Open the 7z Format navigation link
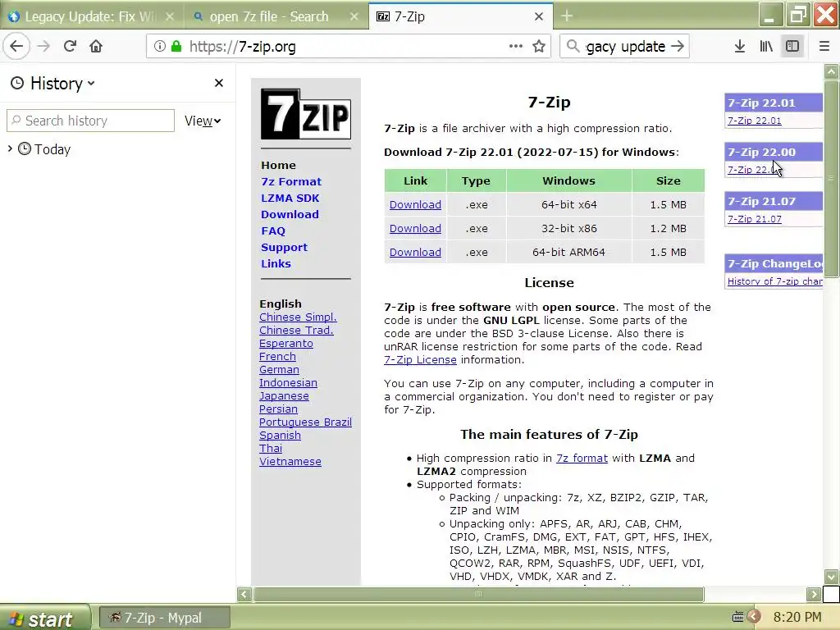 point(291,181)
